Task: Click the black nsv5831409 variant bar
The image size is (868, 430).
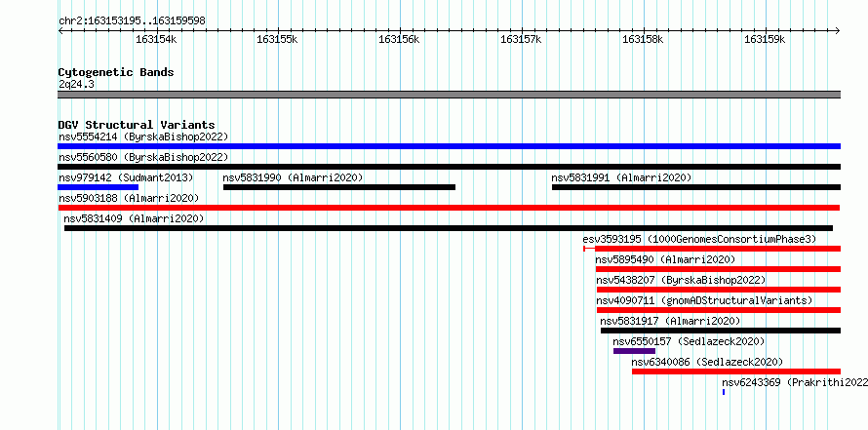Action: 449,228
